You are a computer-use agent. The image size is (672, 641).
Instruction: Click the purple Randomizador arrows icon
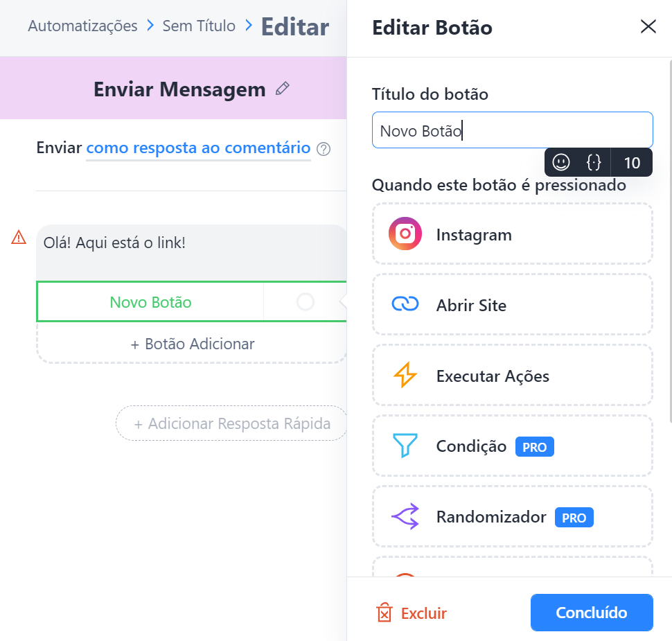point(405,516)
